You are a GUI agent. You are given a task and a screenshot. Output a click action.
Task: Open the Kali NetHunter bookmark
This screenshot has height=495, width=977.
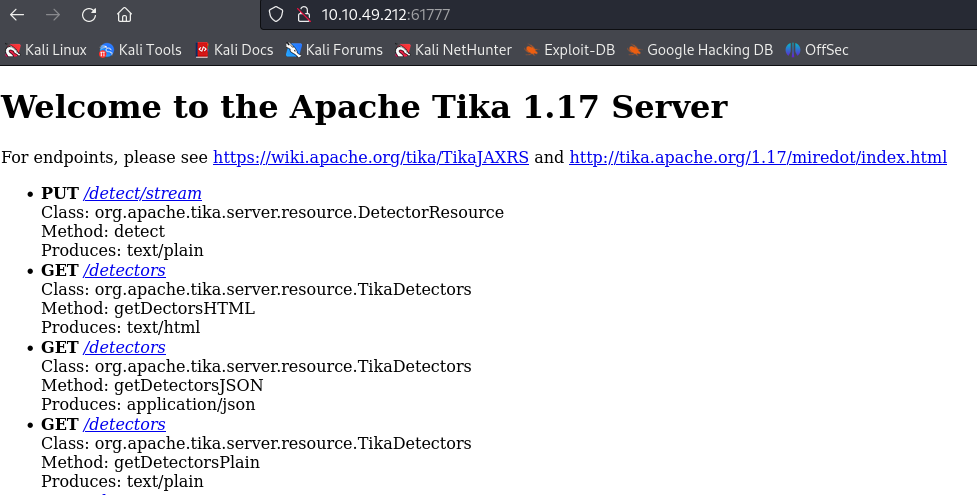pos(454,50)
